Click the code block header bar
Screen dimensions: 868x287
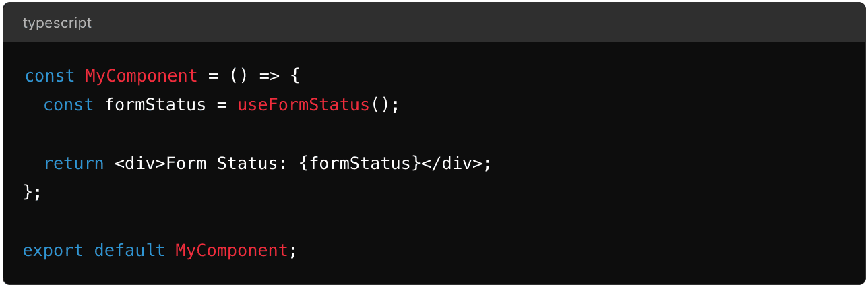click(x=434, y=23)
